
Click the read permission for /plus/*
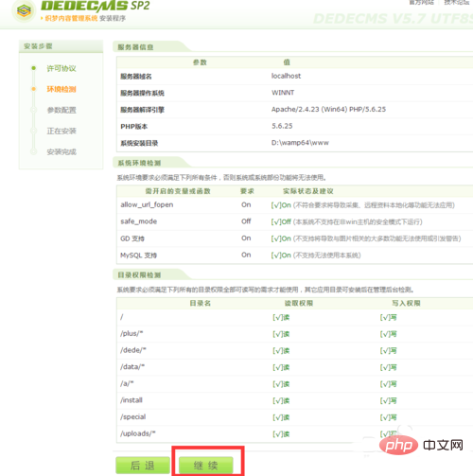(x=281, y=334)
